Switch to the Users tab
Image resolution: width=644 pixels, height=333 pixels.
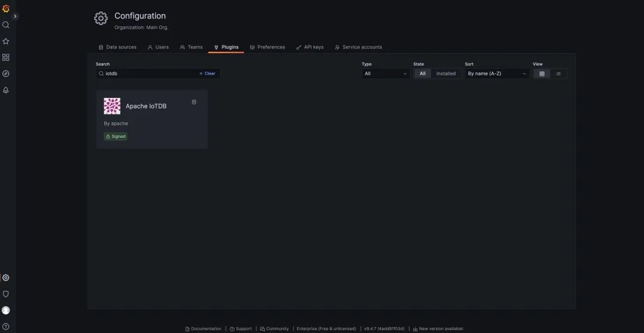tap(158, 47)
